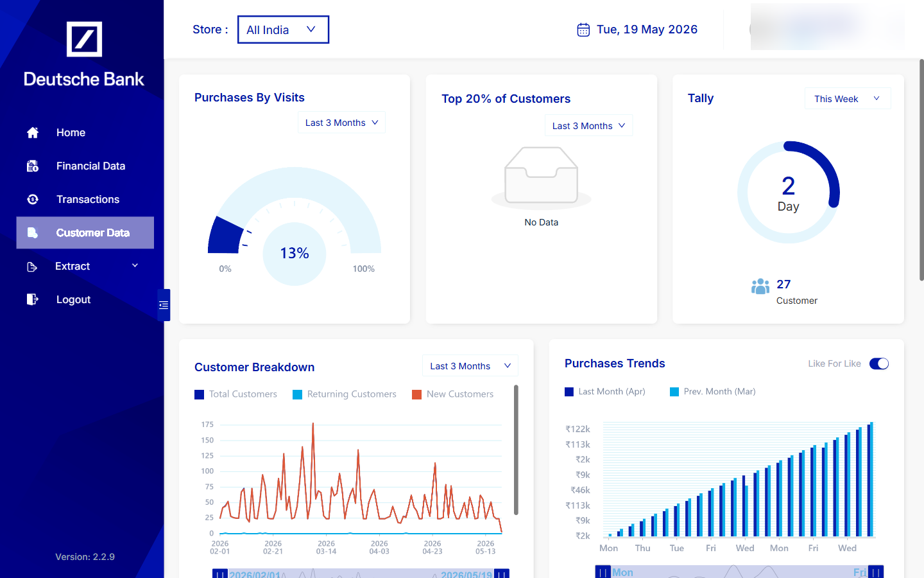This screenshot has width=924, height=578.
Task: Open Top 20% of Customers period dropdown
Action: tap(588, 126)
